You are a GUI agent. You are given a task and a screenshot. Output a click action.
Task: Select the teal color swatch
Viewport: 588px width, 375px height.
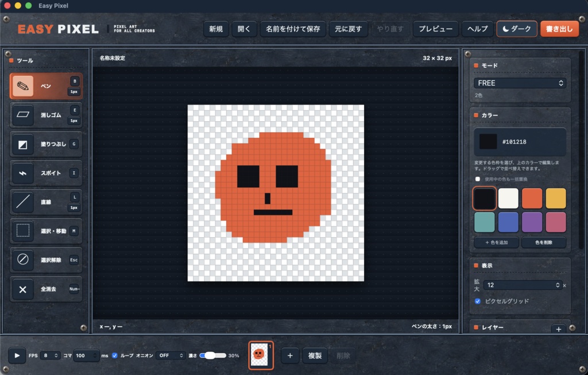[484, 222]
